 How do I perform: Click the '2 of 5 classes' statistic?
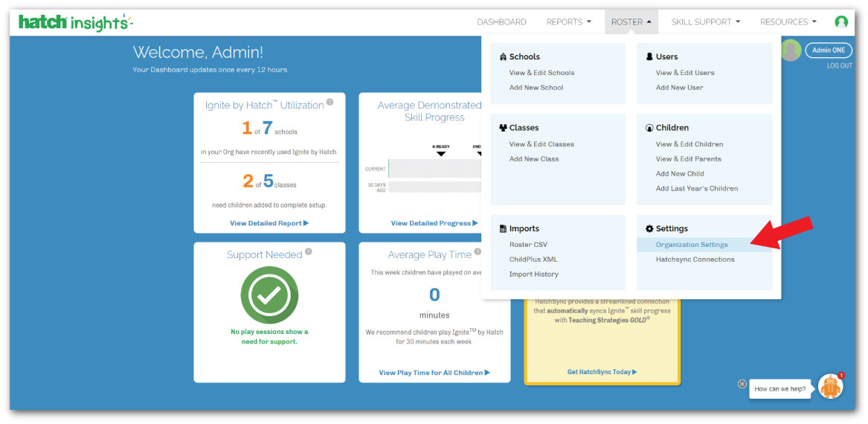tap(269, 181)
